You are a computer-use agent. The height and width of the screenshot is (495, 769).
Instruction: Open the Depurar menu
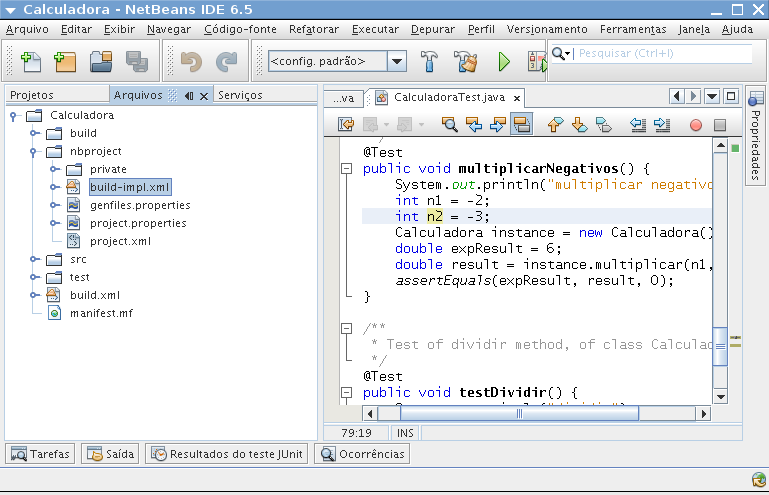(433, 29)
